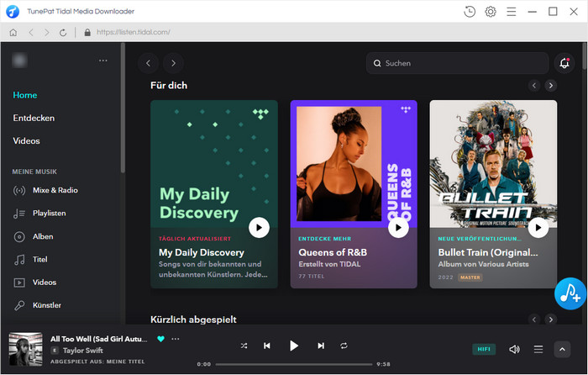588x375 pixels.
Task: Toggle shuffle playback
Action: 244,346
